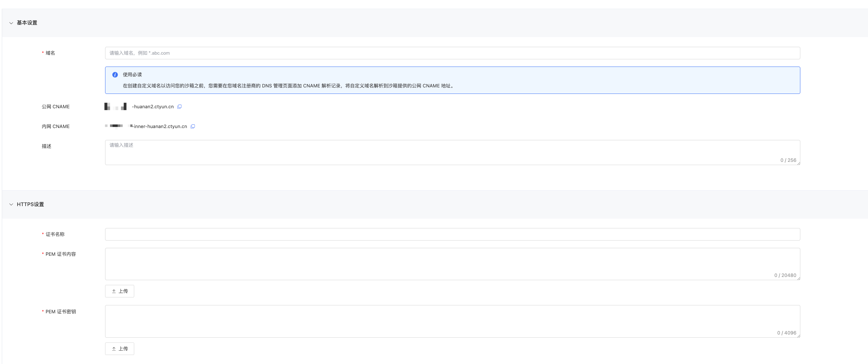Click the blue info icon beside 使用必读
Viewport: 868px width, 364px height.
tap(115, 75)
